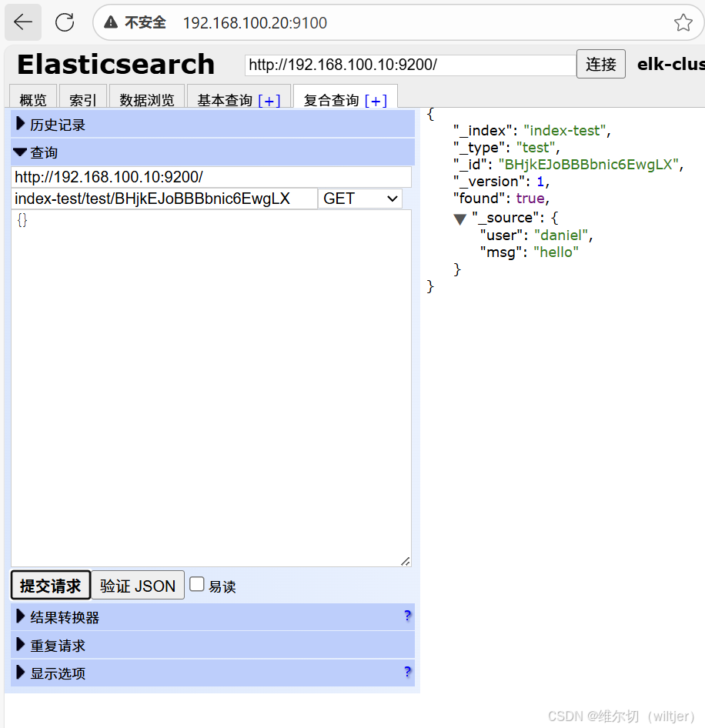Viewport: 705px width, 728px height.
Task: Open help for 结果转换器
Action: 407,616
